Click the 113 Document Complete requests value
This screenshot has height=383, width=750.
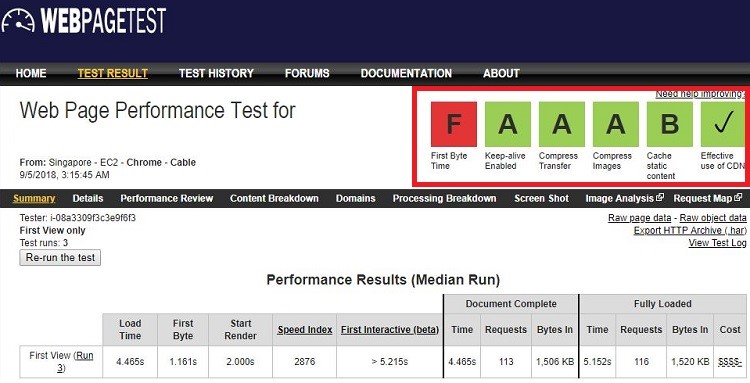click(x=506, y=362)
